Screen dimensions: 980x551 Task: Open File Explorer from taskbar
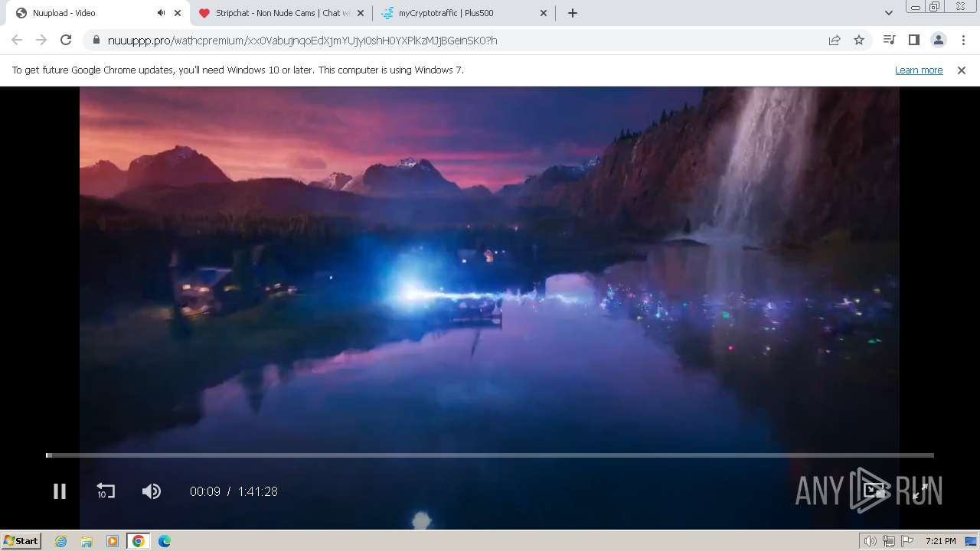click(x=87, y=541)
